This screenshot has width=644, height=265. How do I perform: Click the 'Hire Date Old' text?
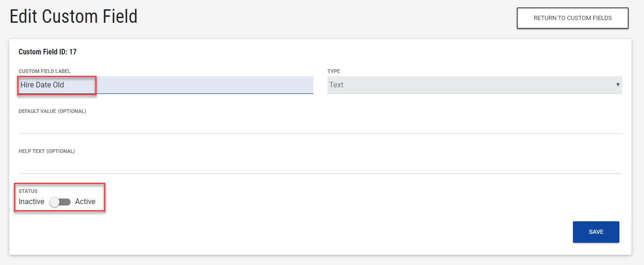coord(42,85)
